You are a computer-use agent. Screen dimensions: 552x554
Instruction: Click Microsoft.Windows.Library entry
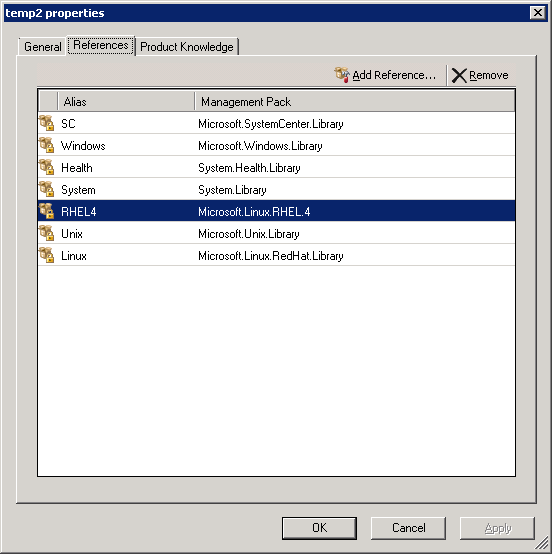(260, 146)
